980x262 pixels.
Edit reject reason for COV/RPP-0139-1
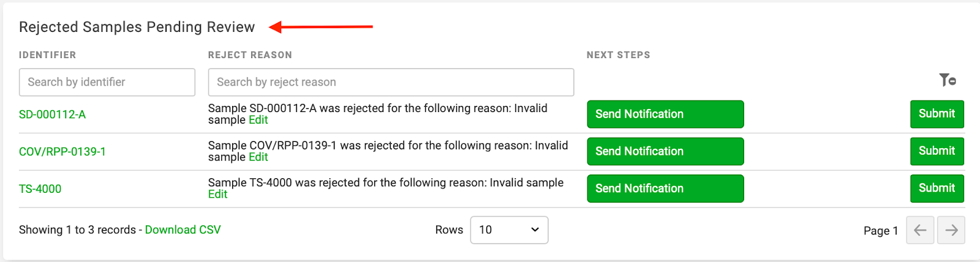258,157
